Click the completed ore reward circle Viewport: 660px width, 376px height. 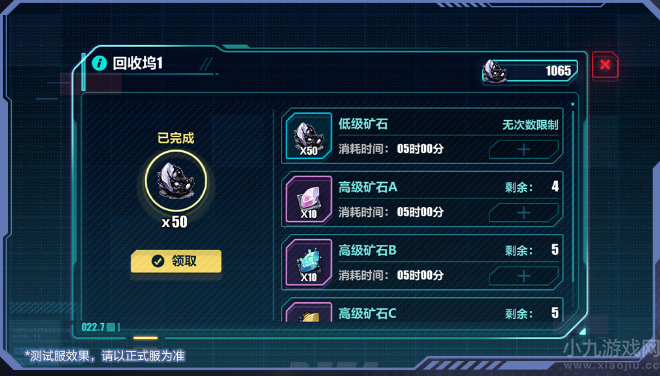coord(176,181)
